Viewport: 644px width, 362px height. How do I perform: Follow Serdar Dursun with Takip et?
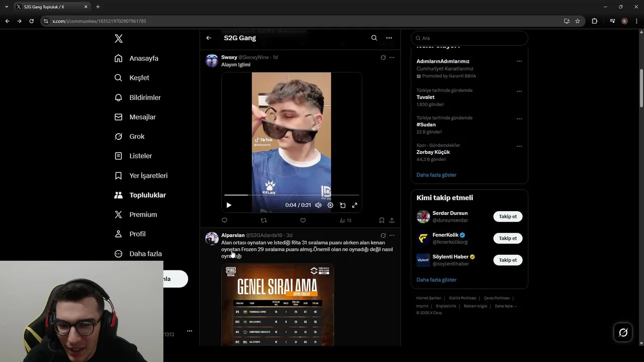[508, 217]
